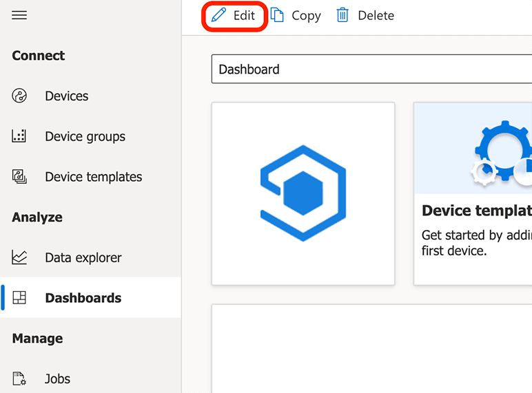
Task: Click the Delete trash can icon
Action: click(342, 15)
